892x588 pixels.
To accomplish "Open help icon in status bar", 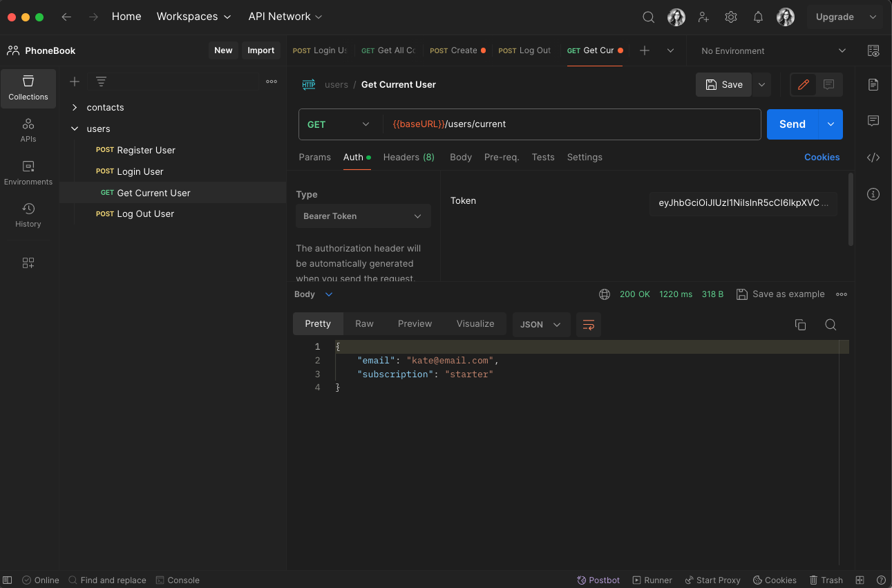I will tap(881, 580).
